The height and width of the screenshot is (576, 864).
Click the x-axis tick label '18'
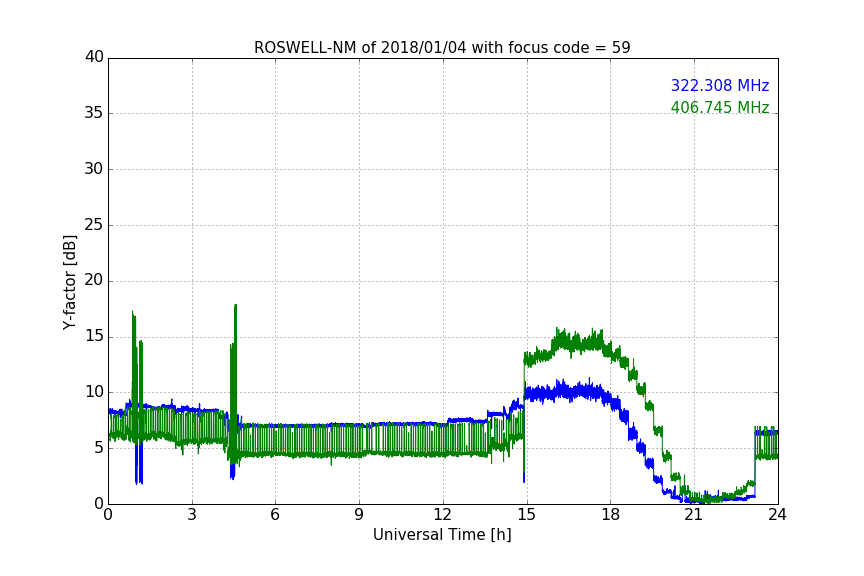coord(611,515)
